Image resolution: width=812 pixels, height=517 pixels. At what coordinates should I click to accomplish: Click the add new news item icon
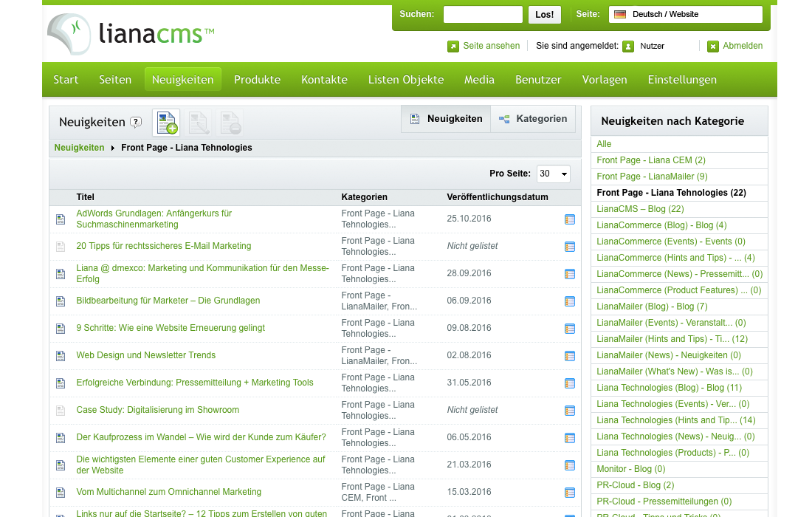[x=166, y=123]
